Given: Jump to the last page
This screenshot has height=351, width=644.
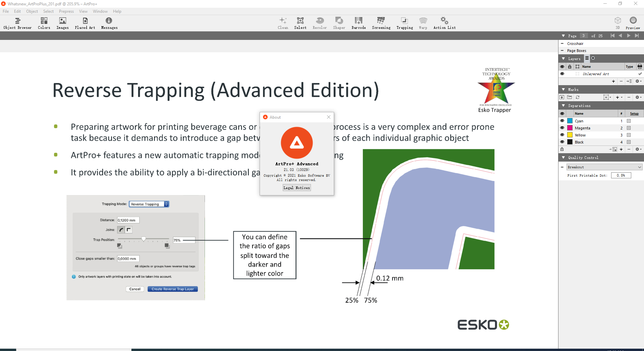Looking at the screenshot, I should 637,36.
